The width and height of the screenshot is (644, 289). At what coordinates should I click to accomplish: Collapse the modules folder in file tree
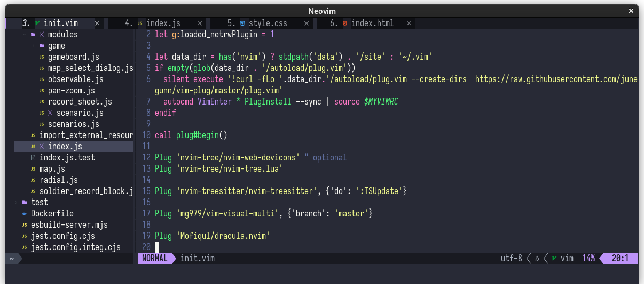pyautogui.click(x=25, y=35)
